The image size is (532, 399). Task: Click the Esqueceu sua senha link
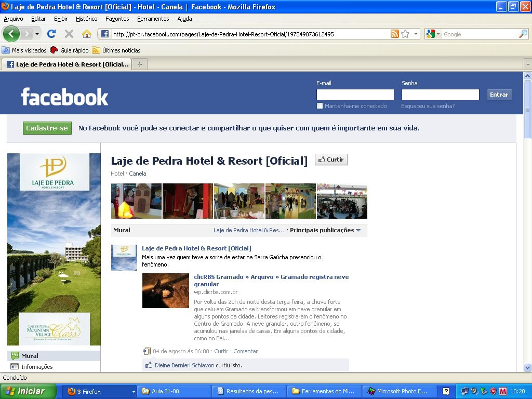pyautogui.click(x=428, y=106)
